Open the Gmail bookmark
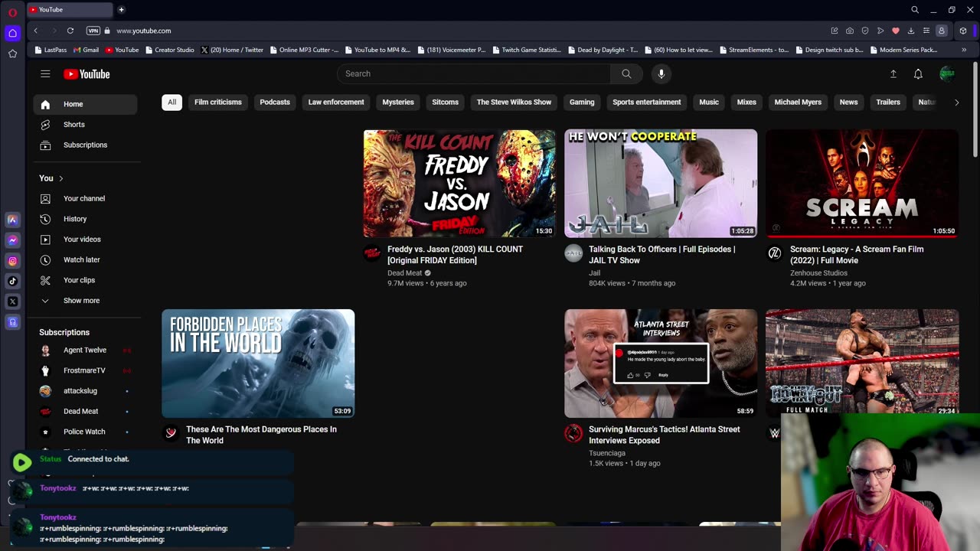This screenshot has height=551, width=980. pyautogui.click(x=85, y=50)
